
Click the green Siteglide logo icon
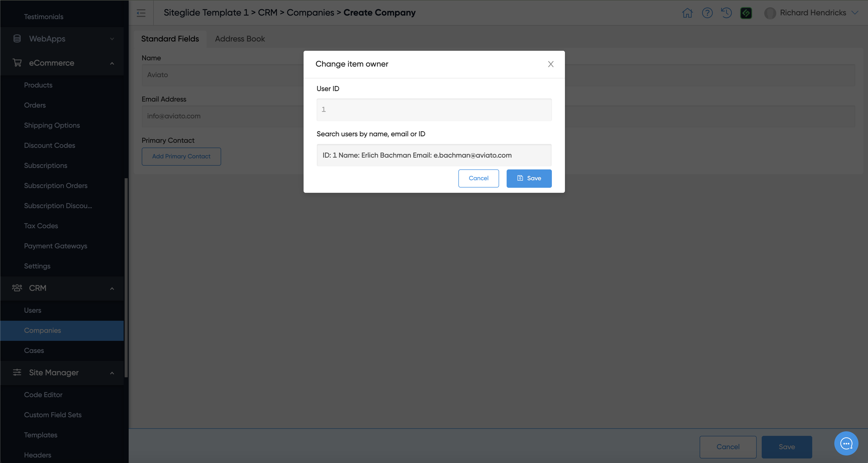pyautogui.click(x=746, y=13)
